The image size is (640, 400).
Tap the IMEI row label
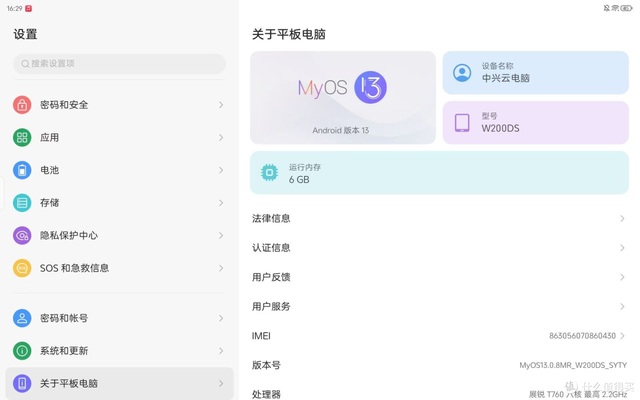click(261, 336)
